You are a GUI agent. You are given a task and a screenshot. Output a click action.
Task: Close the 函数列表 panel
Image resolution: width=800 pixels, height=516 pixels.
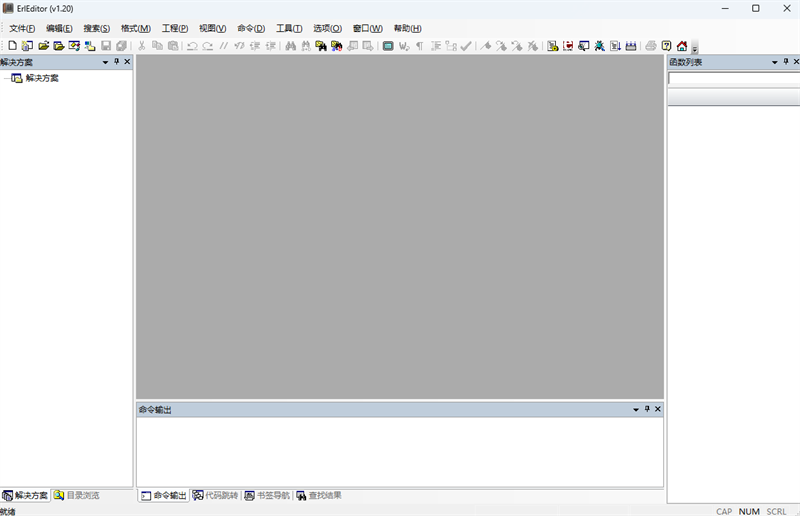tap(796, 62)
